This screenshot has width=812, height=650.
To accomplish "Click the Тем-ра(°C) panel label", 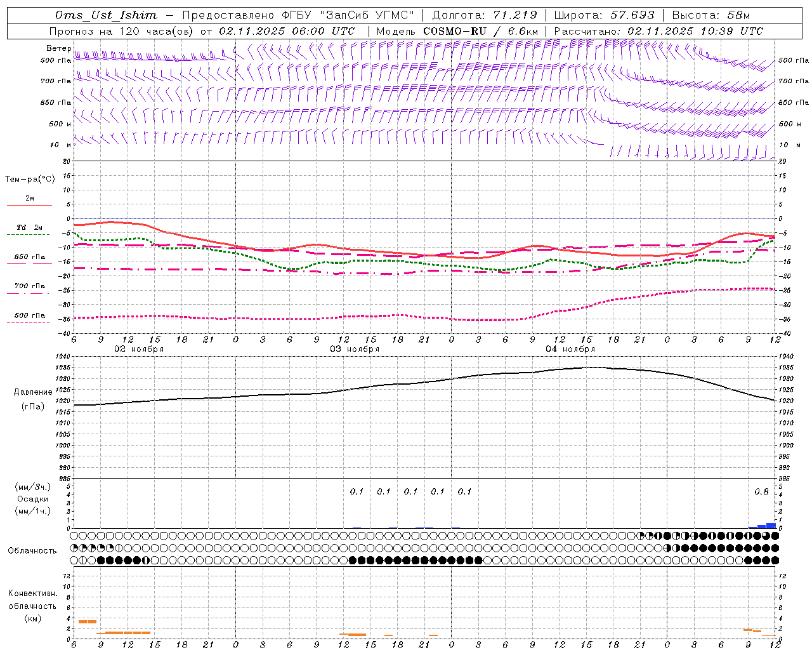I will (30, 180).
